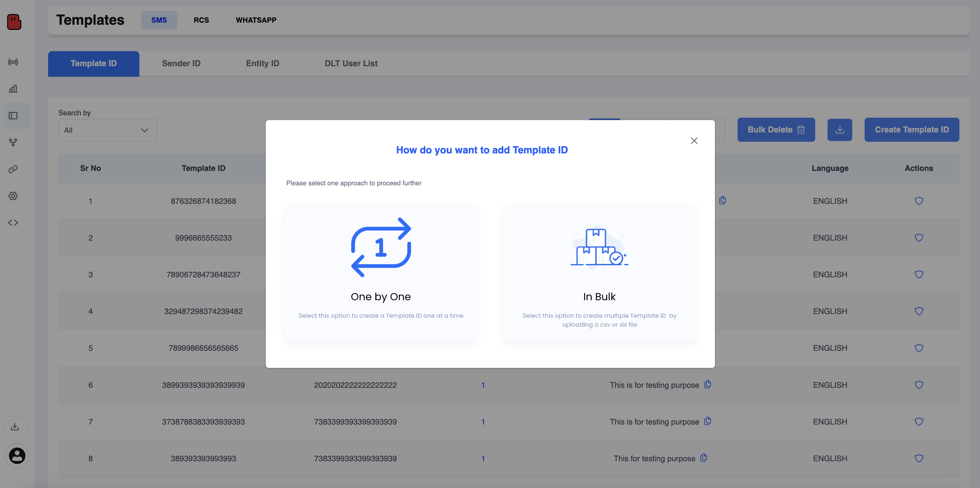The width and height of the screenshot is (980, 488).
Task: Choose the One by One option card
Action: point(381,273)
